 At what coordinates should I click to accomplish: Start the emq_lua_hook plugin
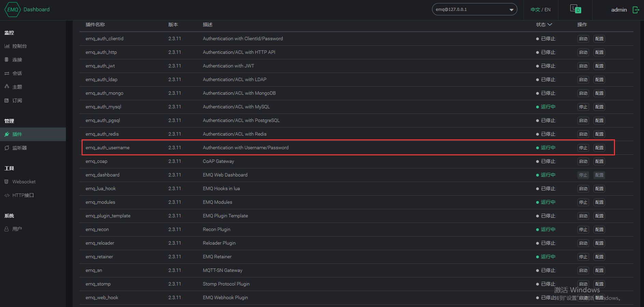583,189
